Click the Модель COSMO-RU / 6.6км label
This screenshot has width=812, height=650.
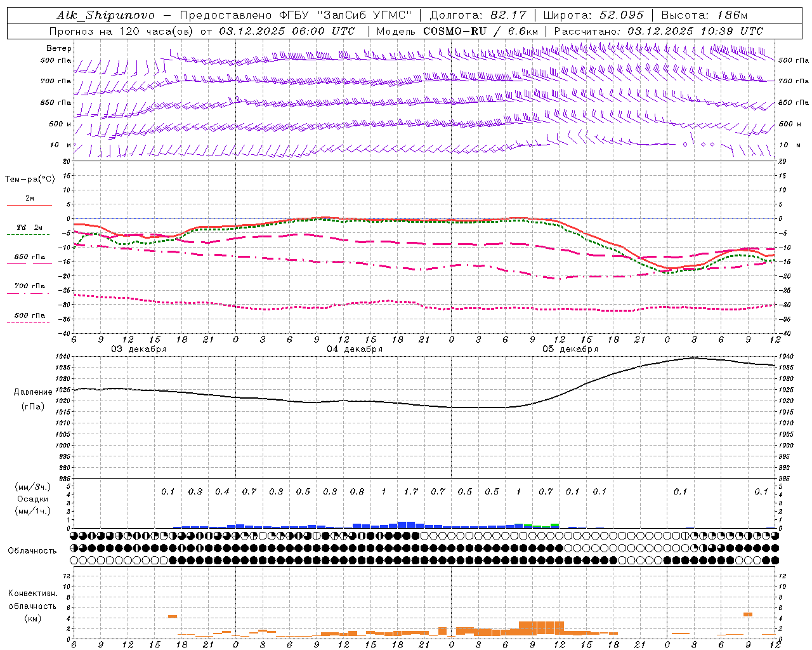pyautogui.click(x=457, y=31)
